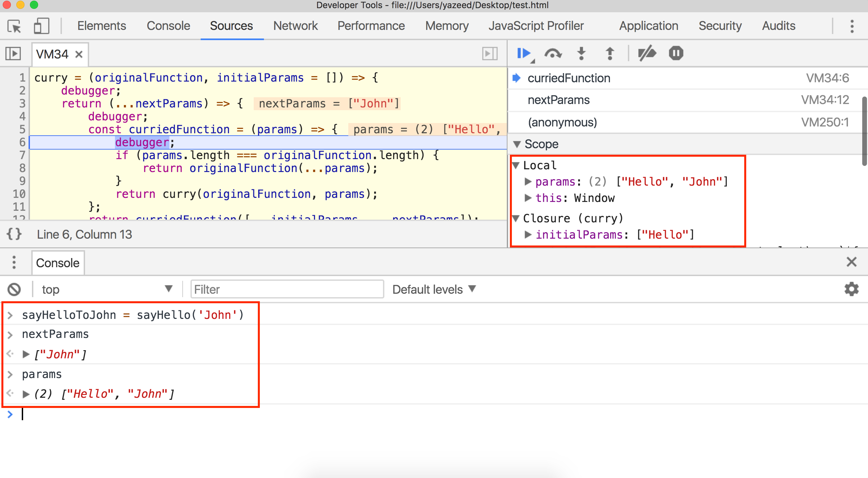Resume script execution in the debugger
This screenshot has height=478, width=868.
coord(523,53)
